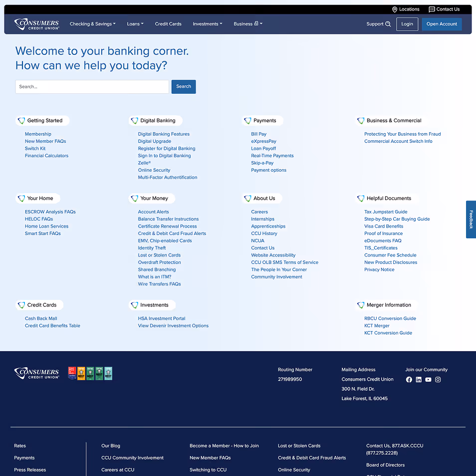Select Credit Cards in the navigation bar
Image resolution: width=476 pixels, height=476 pixels.
click(168, 23)
